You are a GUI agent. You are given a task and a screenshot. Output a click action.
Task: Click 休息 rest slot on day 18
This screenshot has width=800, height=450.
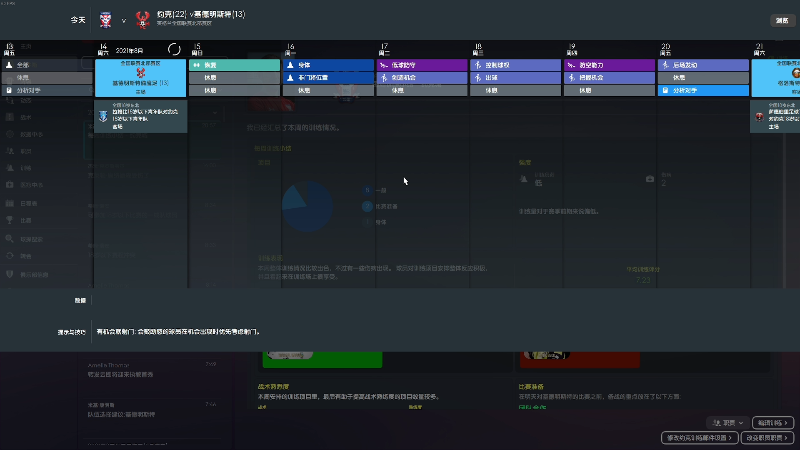[x=515, y=90]
